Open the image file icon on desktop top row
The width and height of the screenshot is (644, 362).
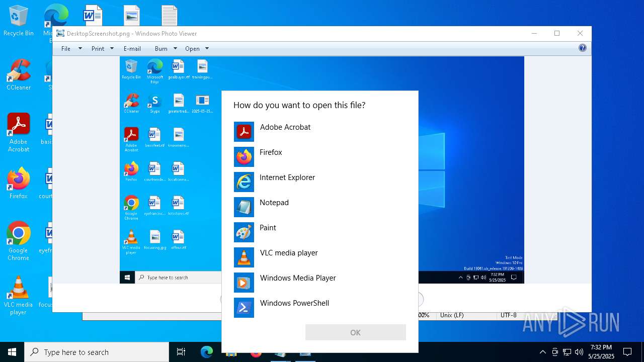(132, 15)
